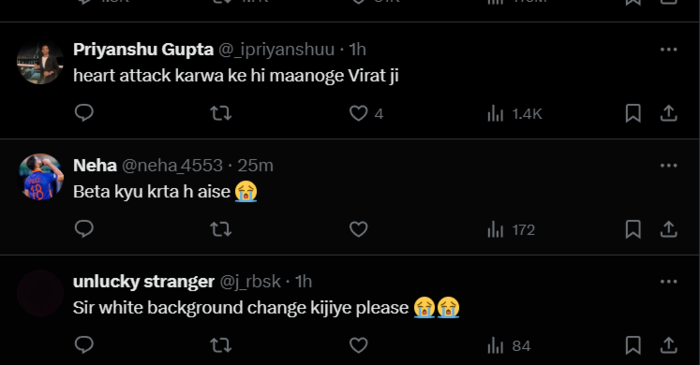Repost Neha's tweet

pos(221,229)
